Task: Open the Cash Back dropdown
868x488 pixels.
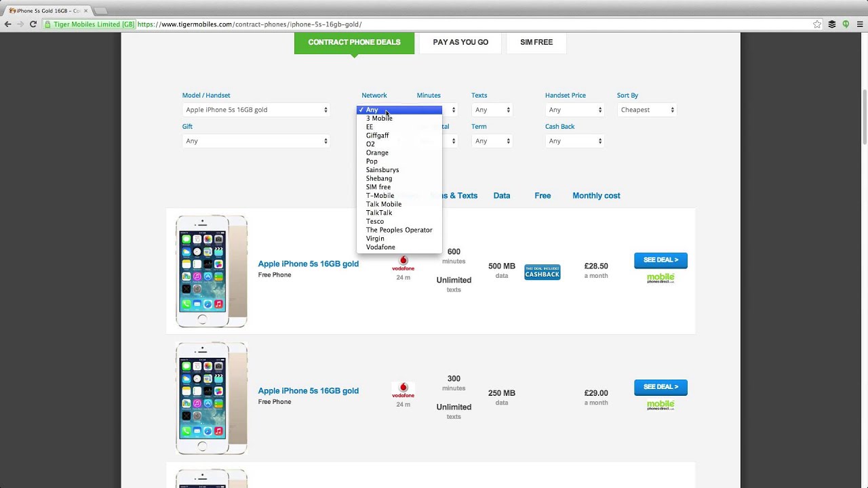Action: click(x=574, y=141)
